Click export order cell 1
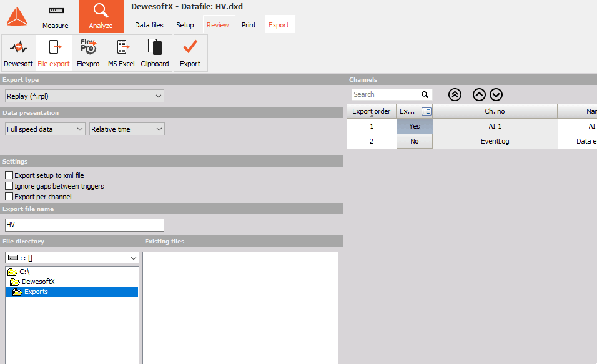Screen dimensions: 597x364 [x=372, y=126]
